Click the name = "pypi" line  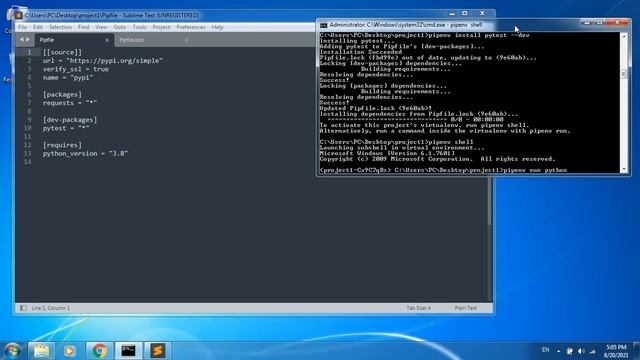point(68,78)
